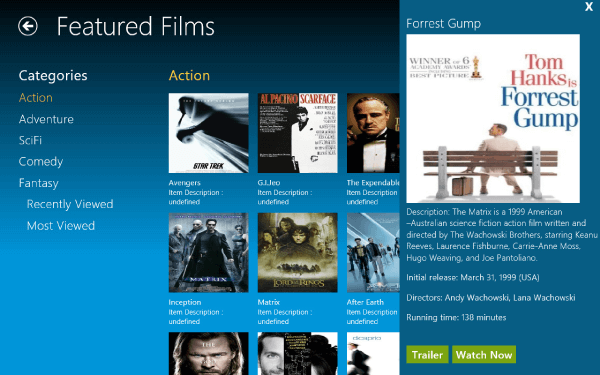Open the Scarface poster thumbnail
Screen dimensions: 600x375
tap(298, 133)
